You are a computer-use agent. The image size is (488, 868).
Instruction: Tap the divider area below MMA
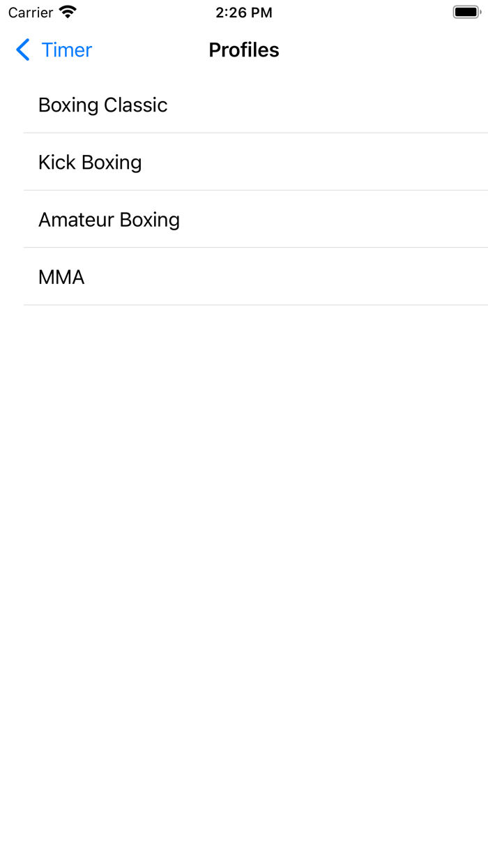[244, 305]
